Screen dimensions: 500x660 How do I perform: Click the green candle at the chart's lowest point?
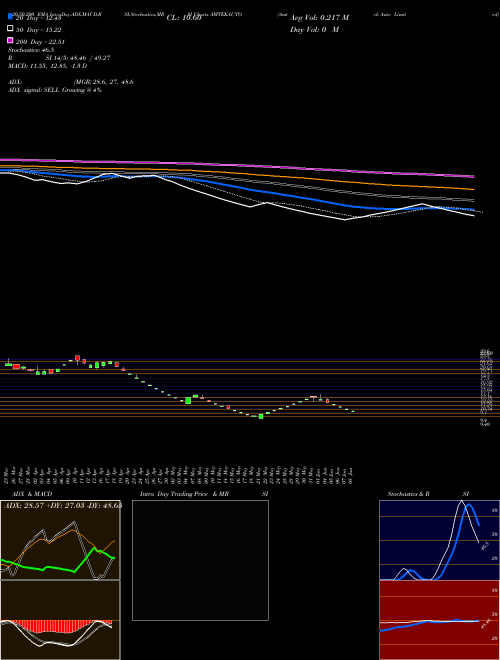(261, 416)
